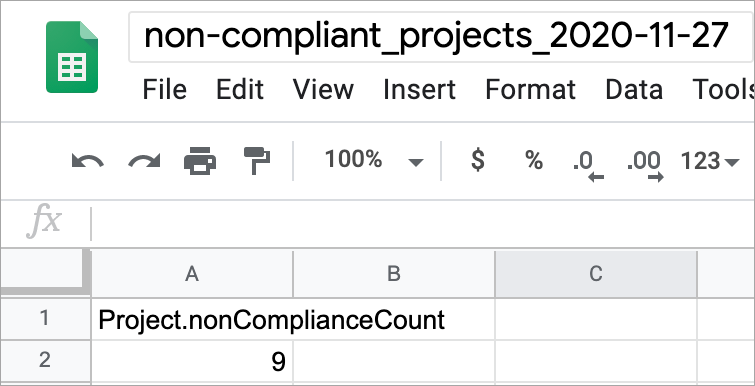This screenshot has height=386, width=755.
Task: Decrease decimal places
Action: (x=588, y=165)
